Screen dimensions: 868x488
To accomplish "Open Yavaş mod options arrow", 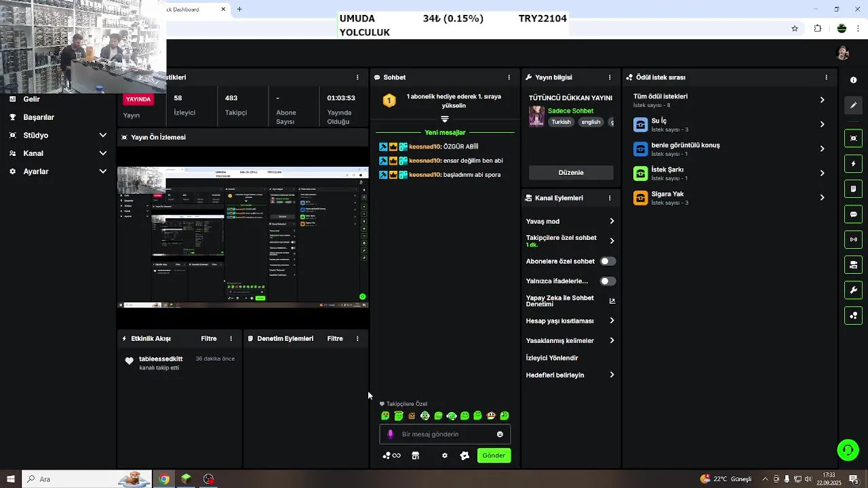I will tap(612, 221).
